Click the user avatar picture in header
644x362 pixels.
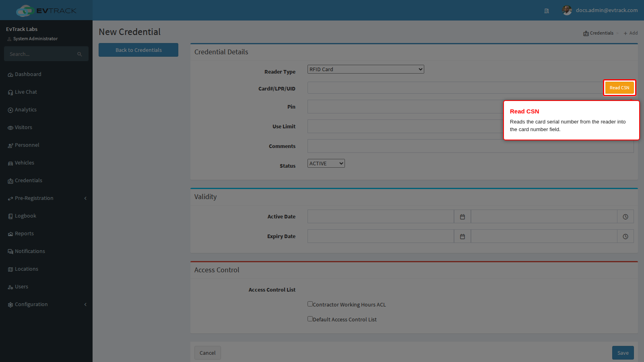point(567,10)
